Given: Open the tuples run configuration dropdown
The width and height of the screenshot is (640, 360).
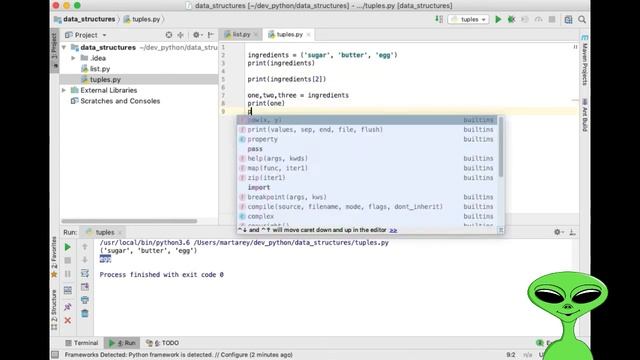Looking at the screenshot, I should [469, 19].
